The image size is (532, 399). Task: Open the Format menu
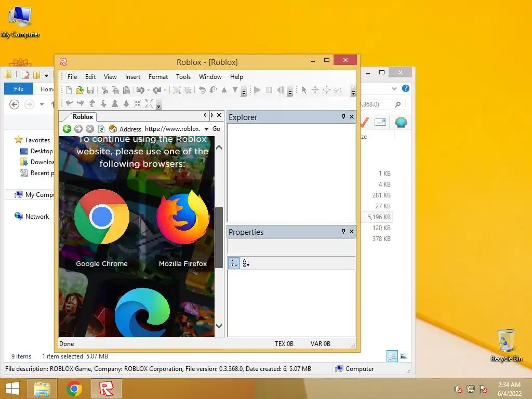click(158, 77)
